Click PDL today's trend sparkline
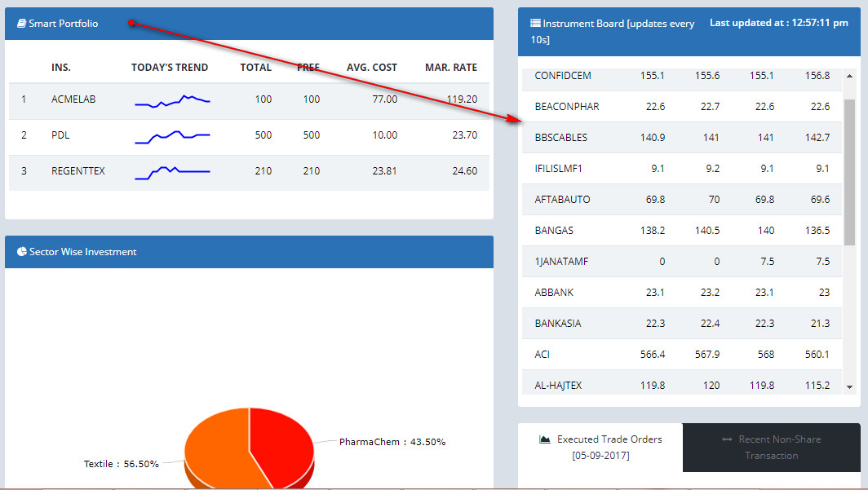The width and height of the screenshot is (868, 490). pos(172,135)
